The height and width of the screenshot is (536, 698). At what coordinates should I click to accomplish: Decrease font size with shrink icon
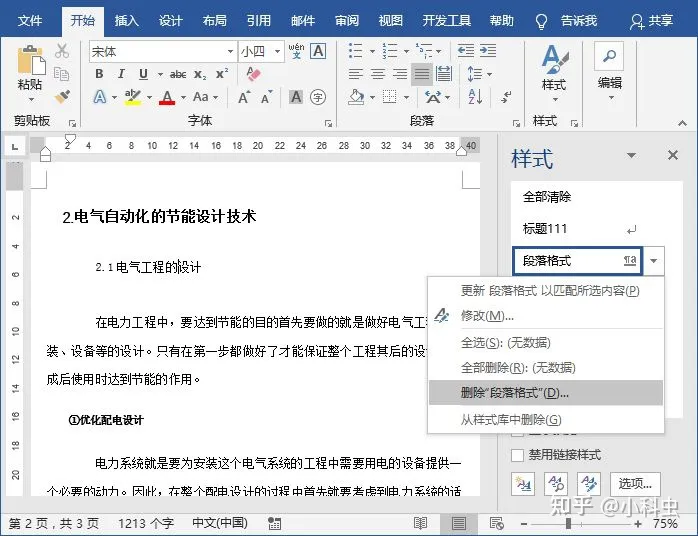tap(267, 97)
